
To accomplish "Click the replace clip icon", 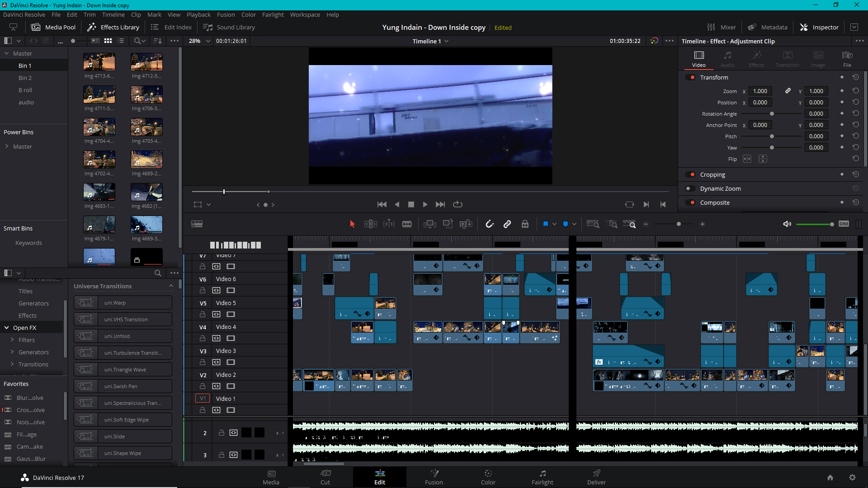I will click(x=466, y=224).
